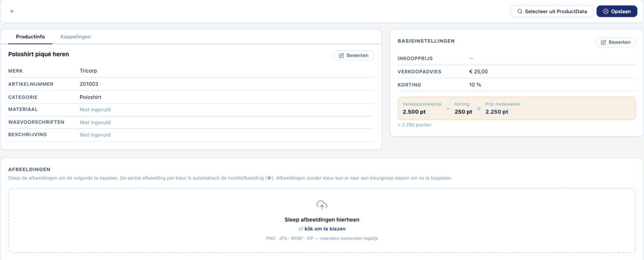This screenshot has height=260, width=644.
Task: Click the Korting value 10 %
Action: pyautogui.click(x=475, y=84)
